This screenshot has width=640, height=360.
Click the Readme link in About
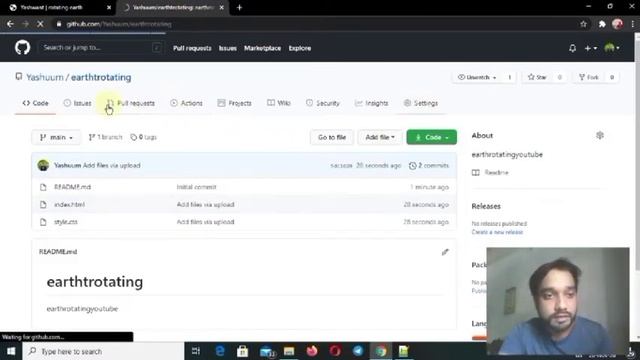(496, 173)
